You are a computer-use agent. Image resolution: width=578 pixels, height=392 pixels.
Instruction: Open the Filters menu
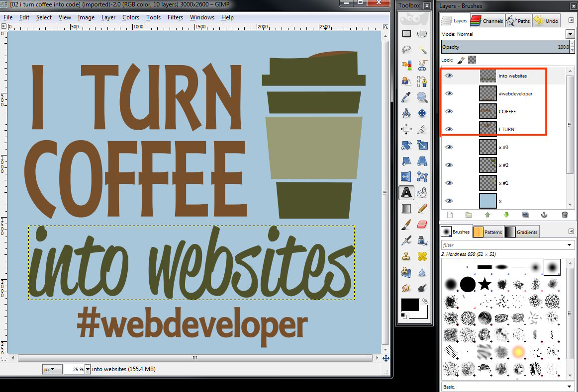click(175, 17)
